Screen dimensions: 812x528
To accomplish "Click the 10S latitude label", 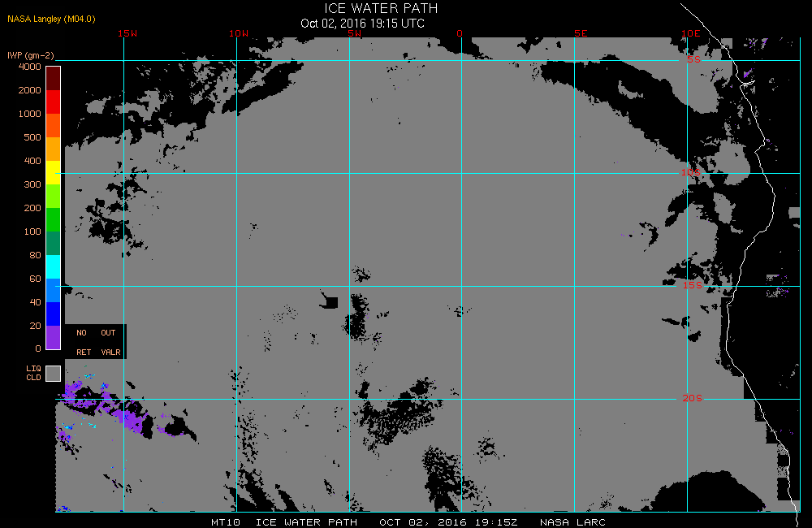I will click(x=691, y=172).
